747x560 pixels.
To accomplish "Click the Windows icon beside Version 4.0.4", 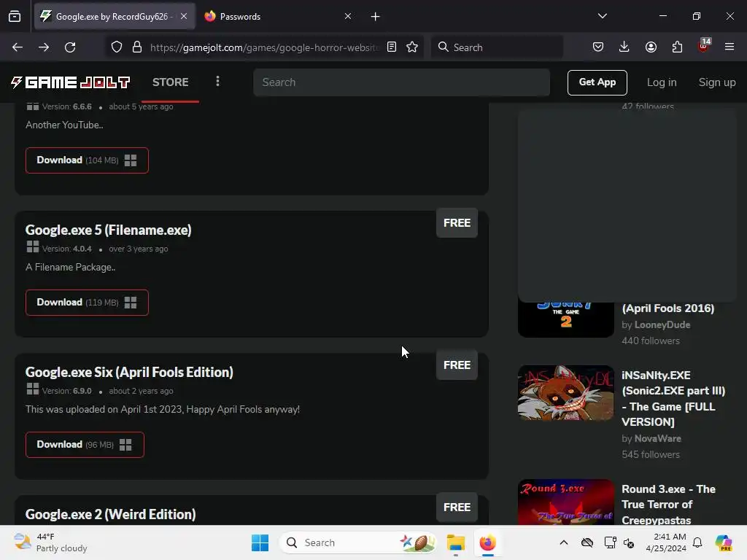I will (x=33, y=246).
